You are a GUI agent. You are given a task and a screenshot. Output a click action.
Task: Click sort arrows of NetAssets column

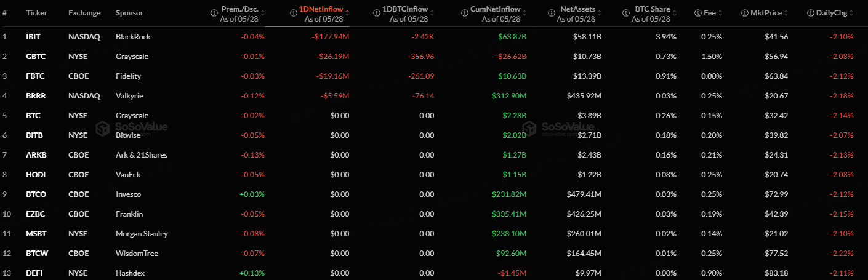point(600,12)
